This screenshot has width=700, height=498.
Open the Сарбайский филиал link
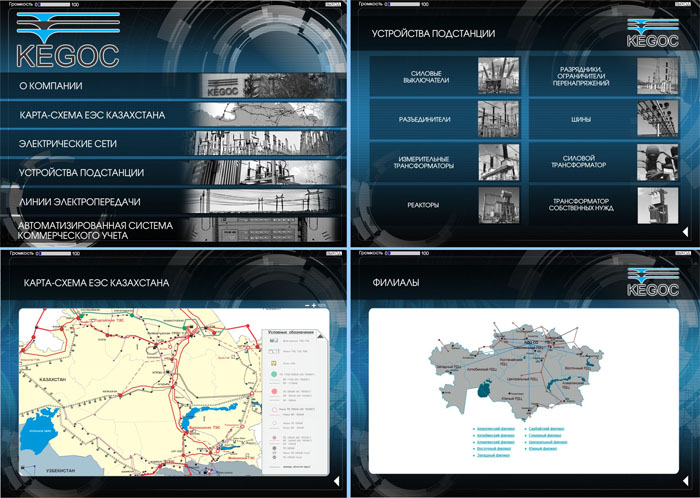click(546, 429)
